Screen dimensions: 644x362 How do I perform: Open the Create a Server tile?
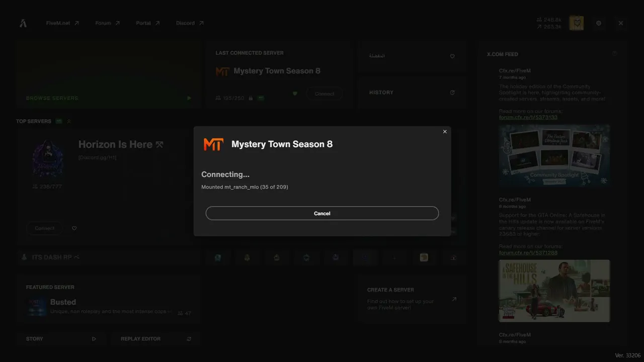tap(412, 299)
